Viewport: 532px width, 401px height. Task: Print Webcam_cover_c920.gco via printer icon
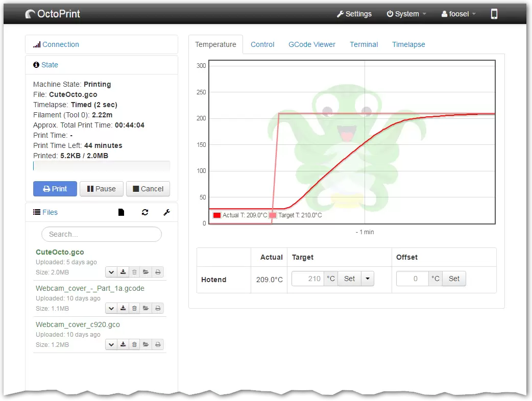(158, 344)
